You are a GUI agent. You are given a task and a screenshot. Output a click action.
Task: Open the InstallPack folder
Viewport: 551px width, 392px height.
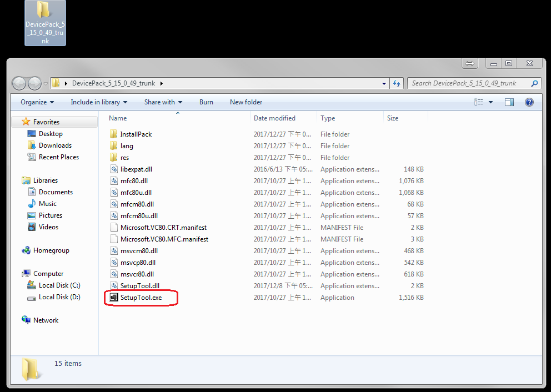(x=136, y=134)
